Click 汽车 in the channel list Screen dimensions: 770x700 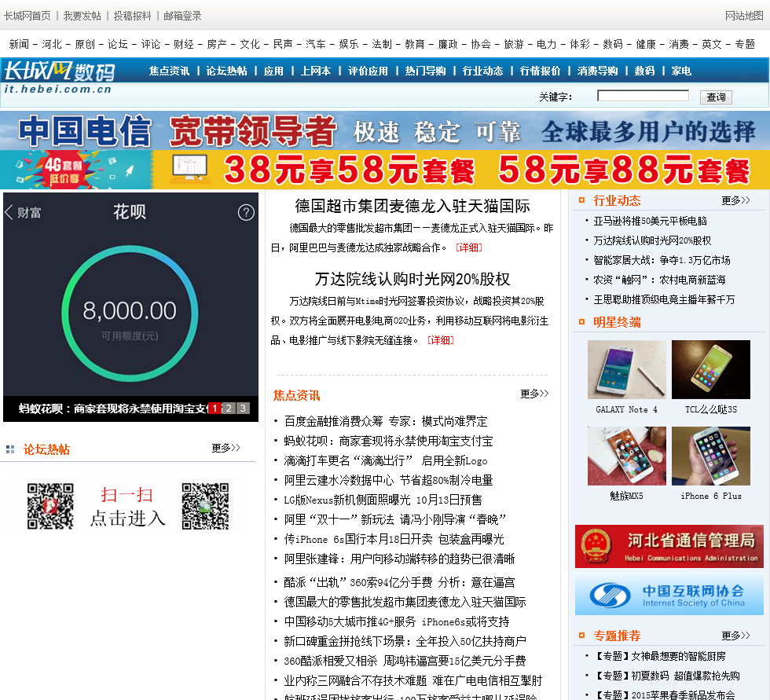tap(316, 44)
